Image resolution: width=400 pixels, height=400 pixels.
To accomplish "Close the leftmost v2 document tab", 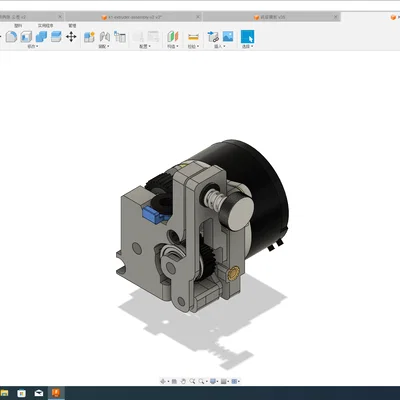I will tap(60, 17).
